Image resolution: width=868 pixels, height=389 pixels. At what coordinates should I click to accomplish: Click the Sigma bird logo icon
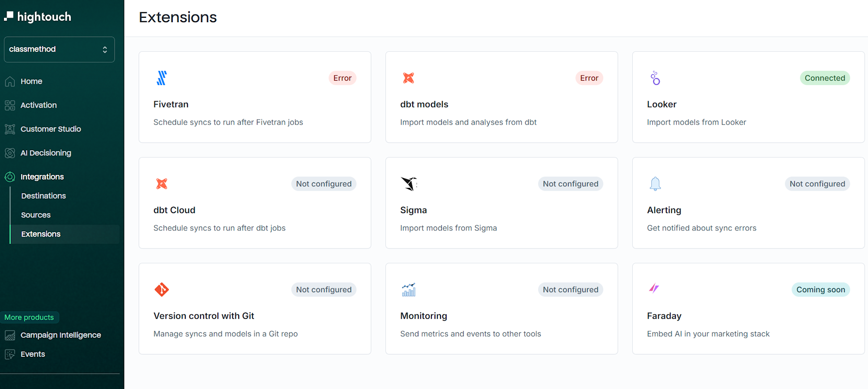pyautogui.click(x=408, y=184)
